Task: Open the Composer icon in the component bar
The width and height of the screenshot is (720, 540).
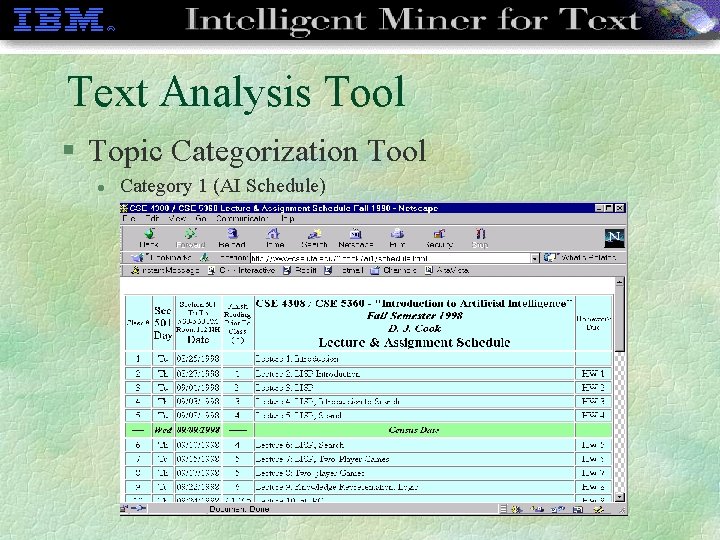Action: [598, 509]
